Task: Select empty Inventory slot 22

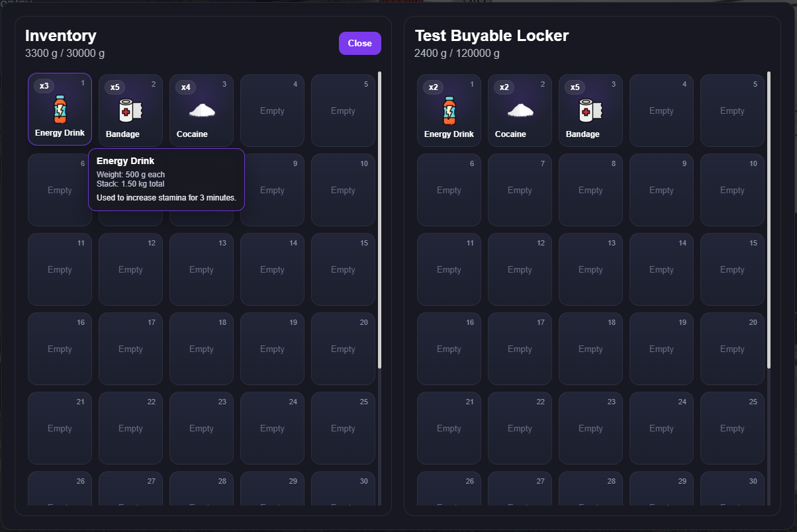Action: point(130,428)
